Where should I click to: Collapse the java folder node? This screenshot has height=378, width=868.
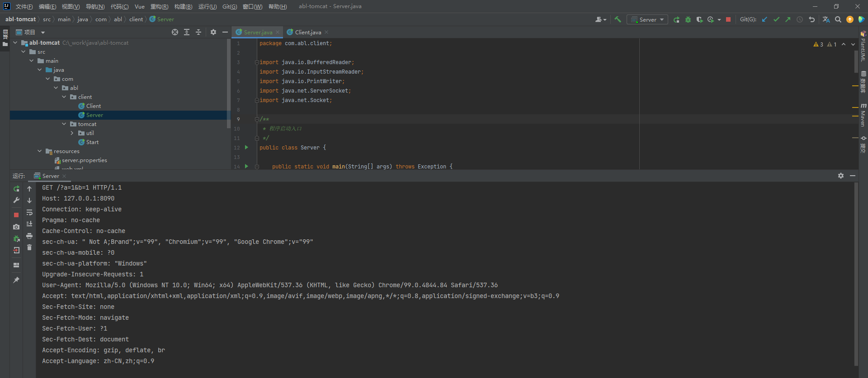coord(40,70)
